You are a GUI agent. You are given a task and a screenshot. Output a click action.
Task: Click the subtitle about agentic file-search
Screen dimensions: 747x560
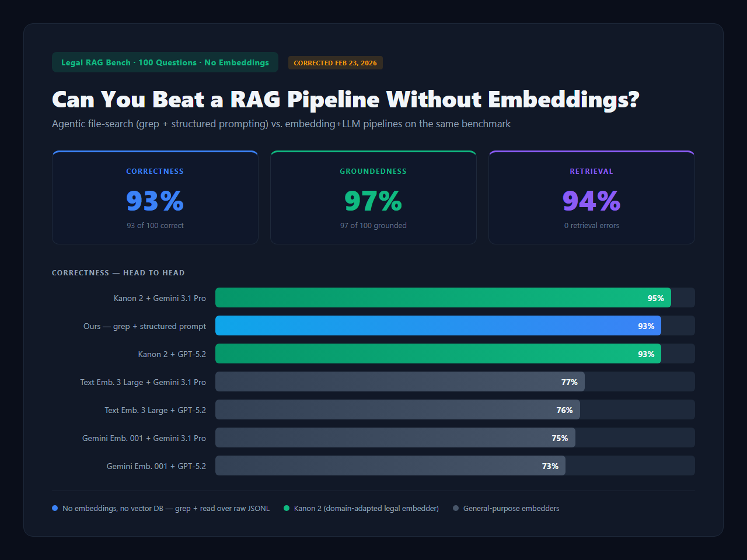click(x=281, y=124)
